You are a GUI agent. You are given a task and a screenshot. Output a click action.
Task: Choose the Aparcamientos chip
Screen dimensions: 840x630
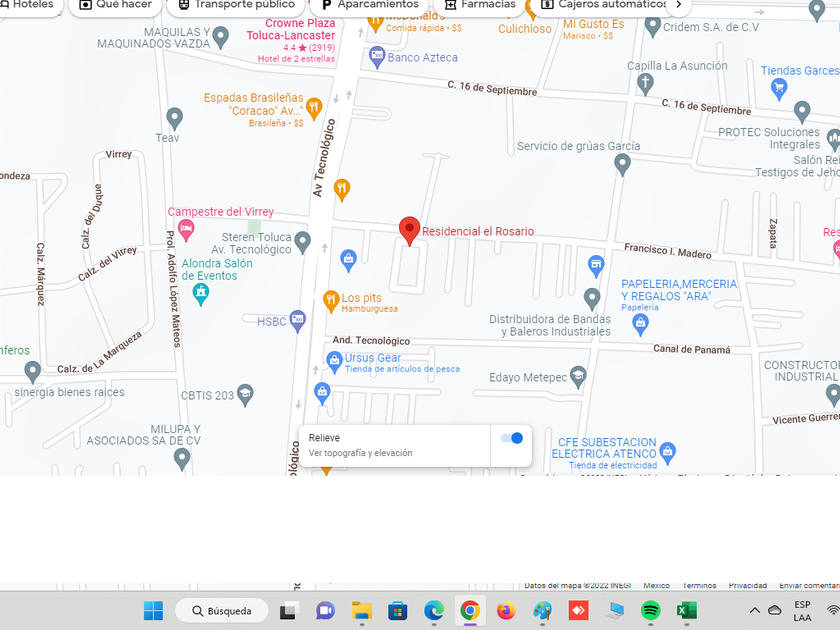(x=369, y=5)
